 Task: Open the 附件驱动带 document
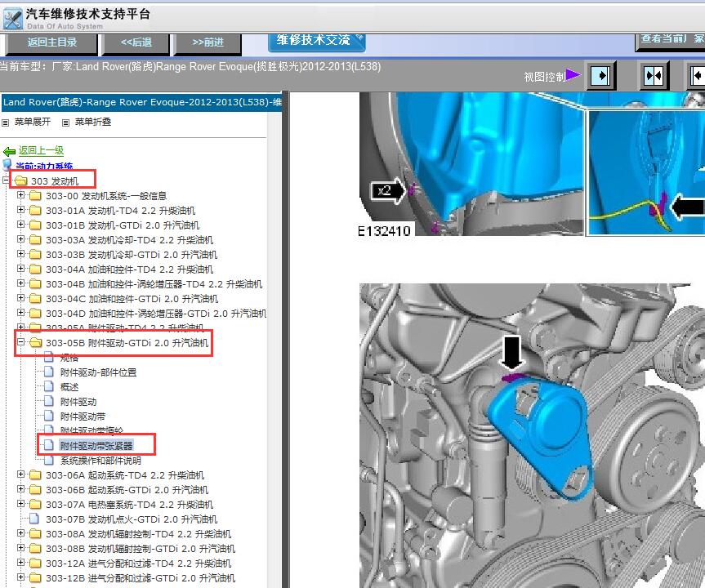83,416
